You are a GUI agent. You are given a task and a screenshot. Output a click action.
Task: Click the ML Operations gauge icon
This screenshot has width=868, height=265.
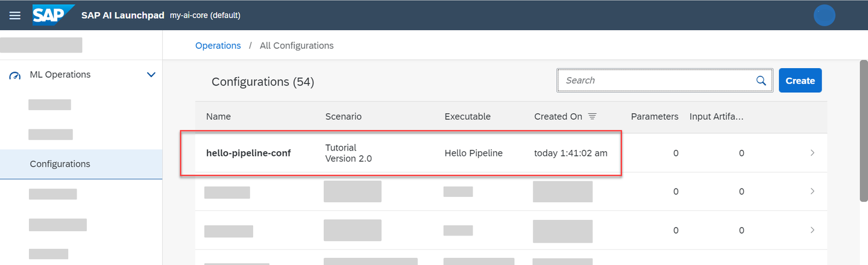pos(15,75)
